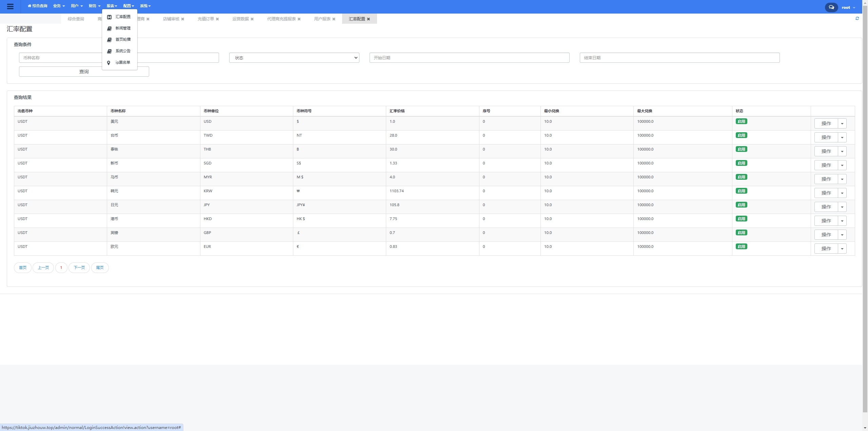Image resolution: width=868 pixels, height=431 pixels.
Task: Click the 开始日期 date field
Action: click(469, 58)
